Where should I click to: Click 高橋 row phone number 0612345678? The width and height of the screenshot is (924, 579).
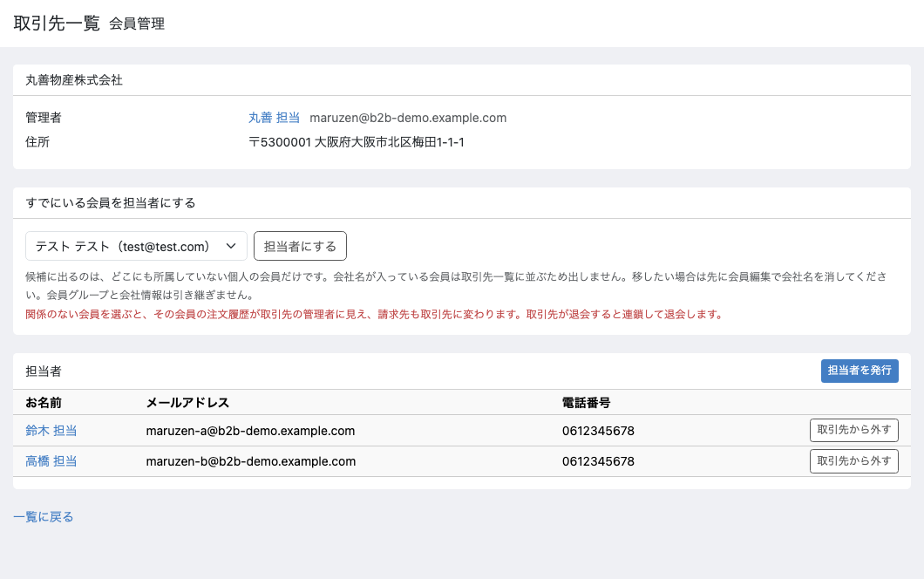click(598, 461)
